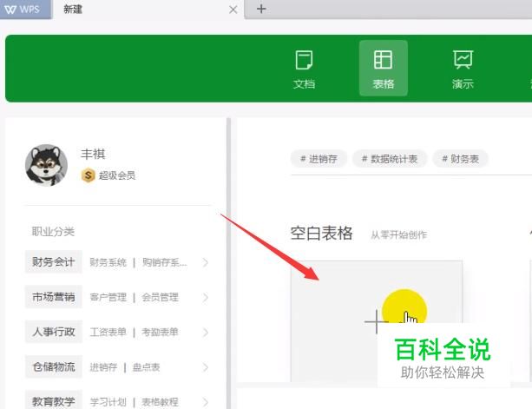Image resolution: width=532 pixels, height=409 pixels.
Task: Click the 超级会员 membership badge
Action: click(89, 175)
